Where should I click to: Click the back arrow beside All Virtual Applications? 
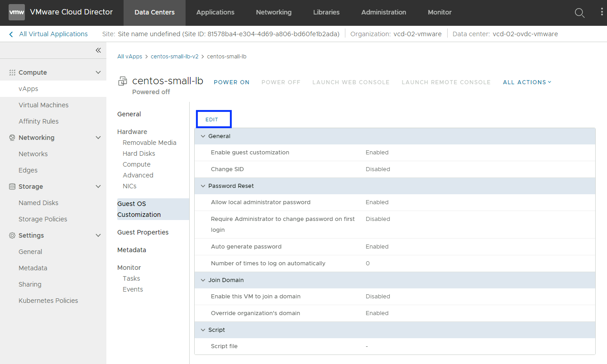pos(11,34)
